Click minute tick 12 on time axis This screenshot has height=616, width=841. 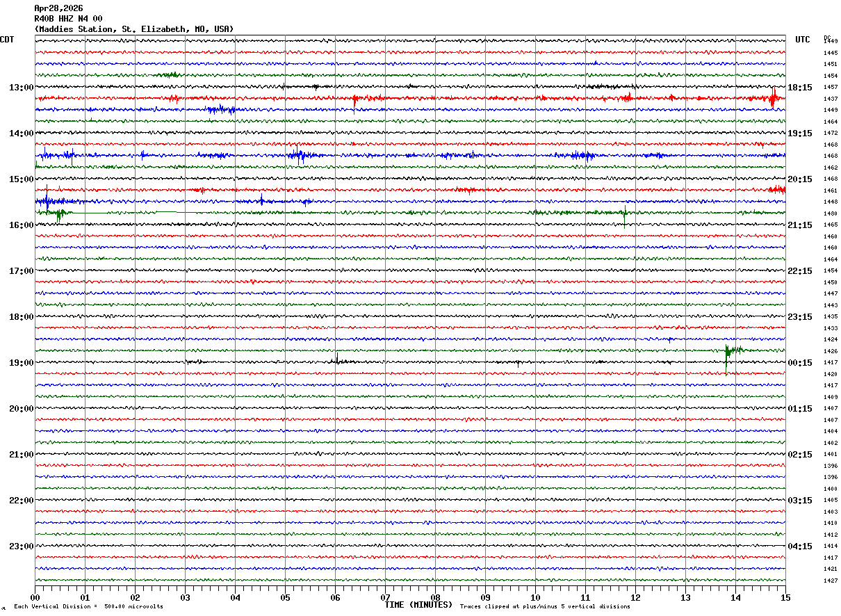pos(635,597)
